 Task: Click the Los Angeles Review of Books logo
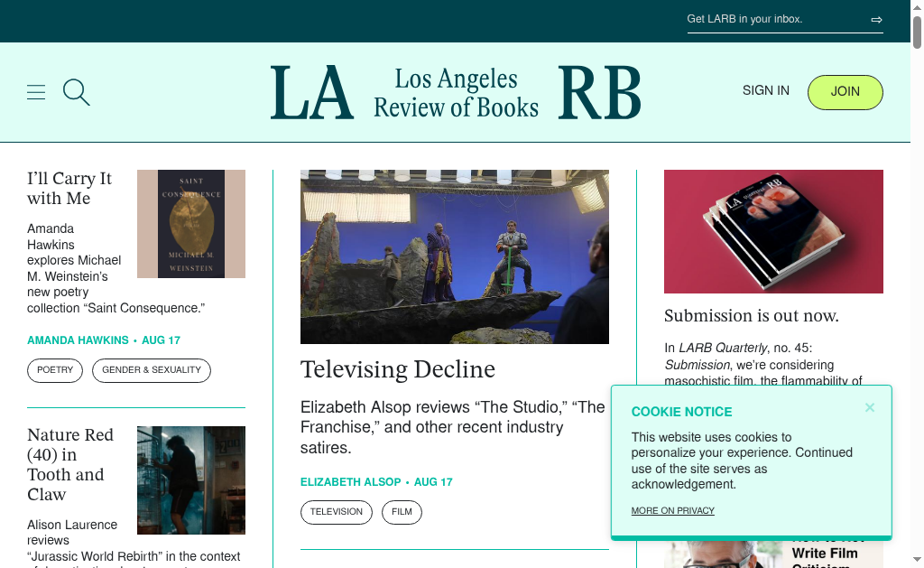[456, 93]
